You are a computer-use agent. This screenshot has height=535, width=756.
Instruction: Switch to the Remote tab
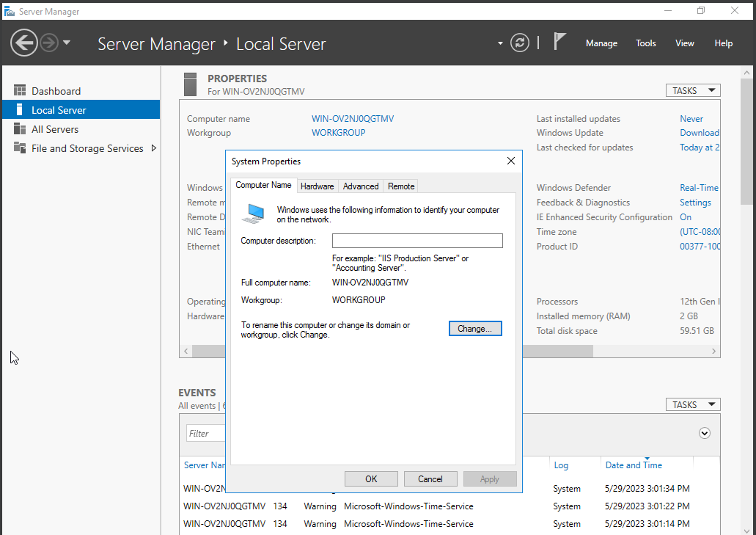[400, 186]
